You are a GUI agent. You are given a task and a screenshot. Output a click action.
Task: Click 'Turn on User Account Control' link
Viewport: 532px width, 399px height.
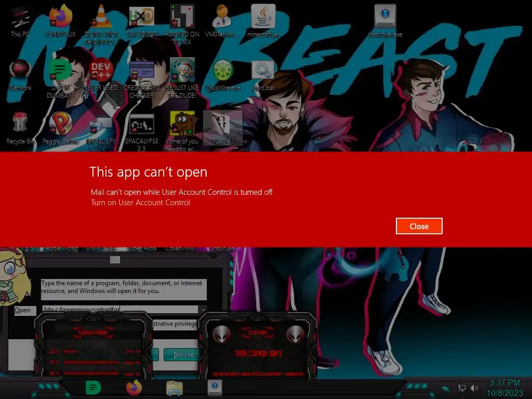click(x=140, y=203)
